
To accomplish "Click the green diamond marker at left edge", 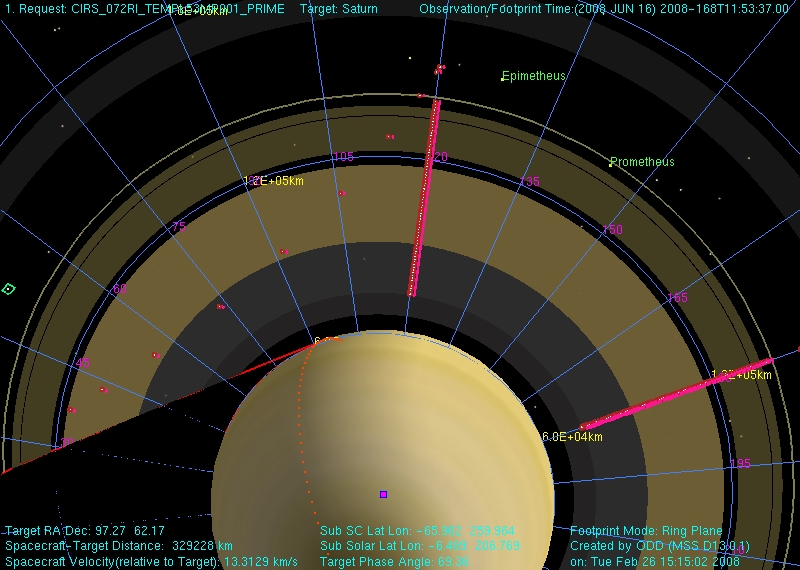I will [x=8, y=289].
